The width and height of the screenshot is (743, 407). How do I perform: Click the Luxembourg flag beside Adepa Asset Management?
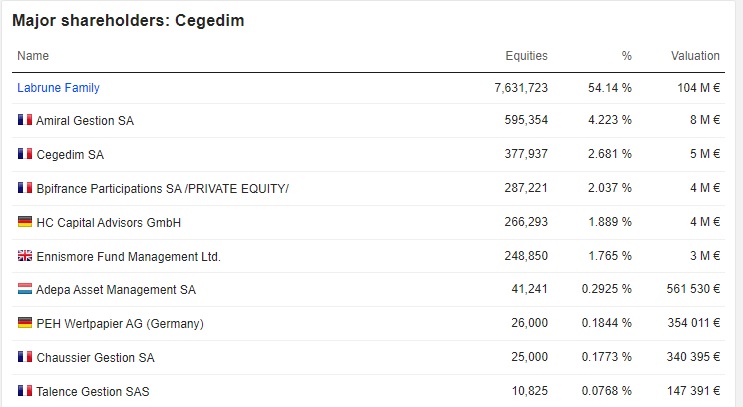pyautogui.click(x=25, y=289)
